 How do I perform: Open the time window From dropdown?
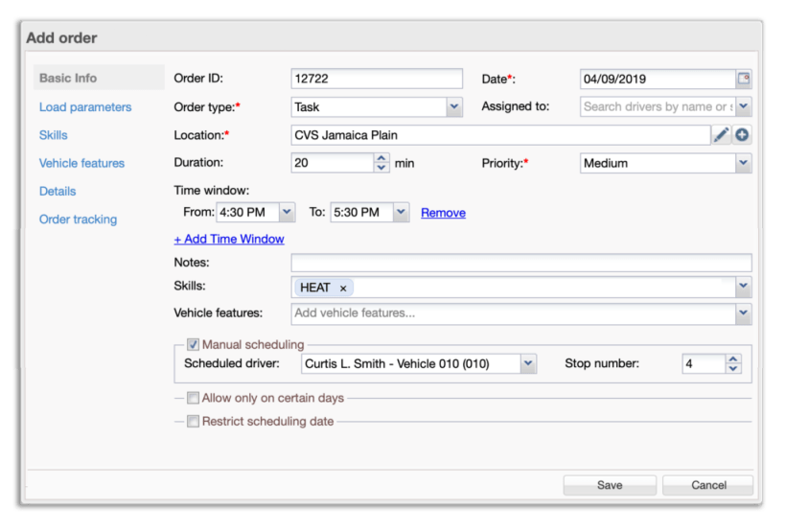[286, 212]
